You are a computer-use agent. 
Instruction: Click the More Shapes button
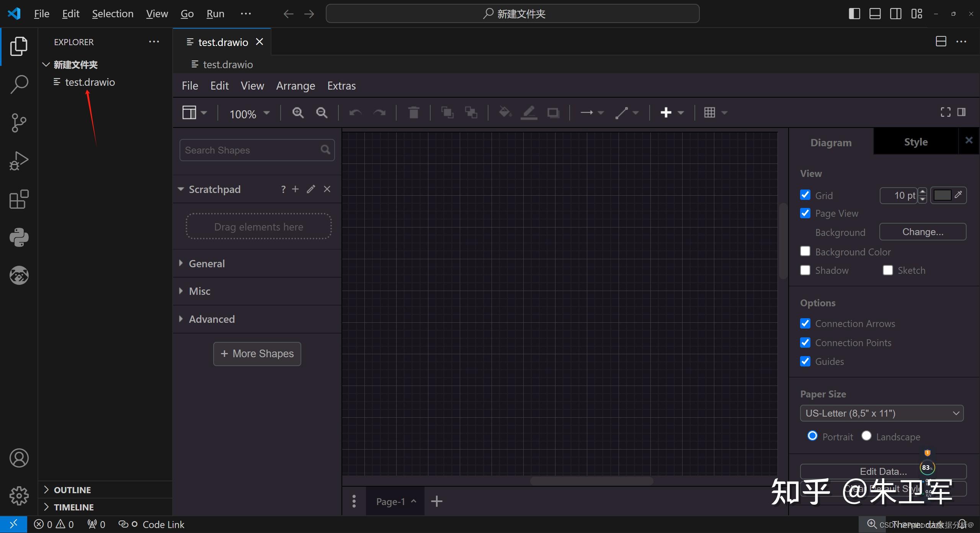click(257, 353)
